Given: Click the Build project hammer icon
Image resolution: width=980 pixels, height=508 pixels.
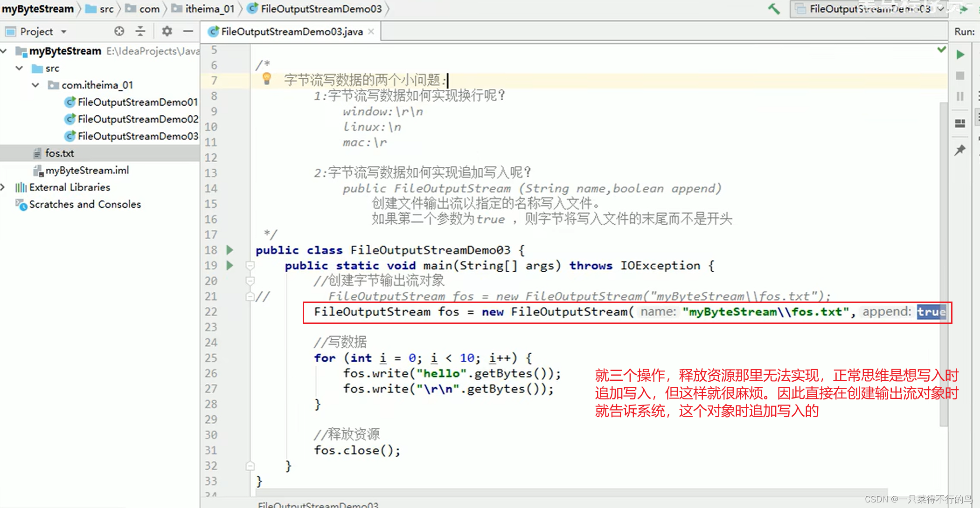Looking at the screenshot, I should 774,9.
